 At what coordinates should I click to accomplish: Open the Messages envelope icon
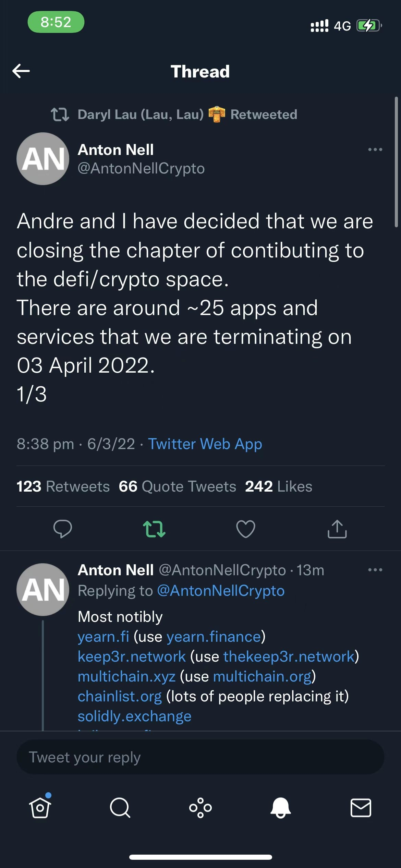pyautogui.click(x=361, y=808)
